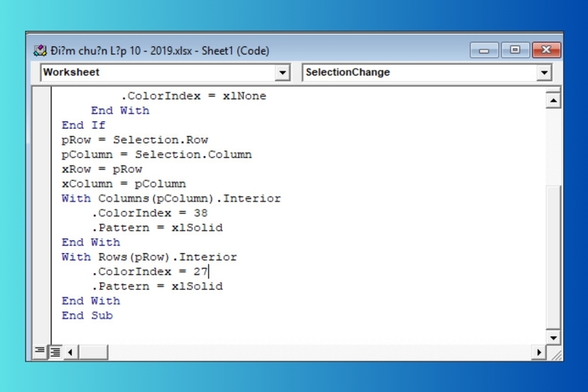Viewport: 588px width, 392px height.
Task: Maximize the Sheet1 code window
Action: (x=515, y=50)
